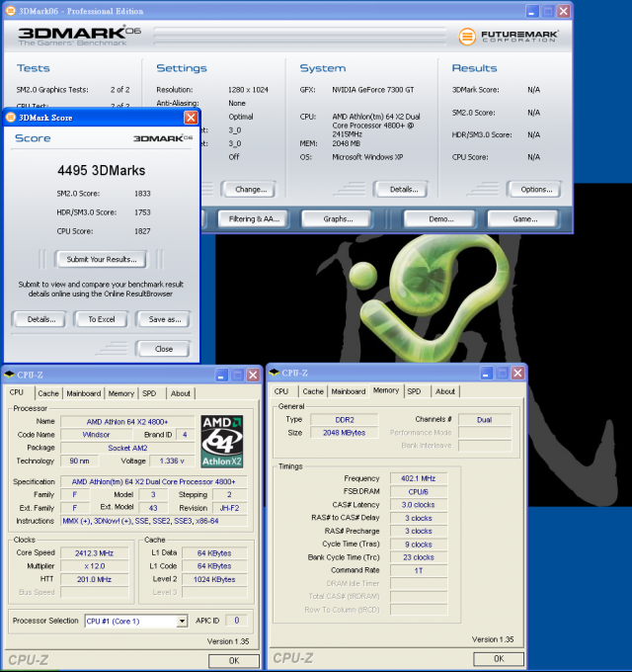Click the 3DMark06 main window title icon

tap(11, 11)
